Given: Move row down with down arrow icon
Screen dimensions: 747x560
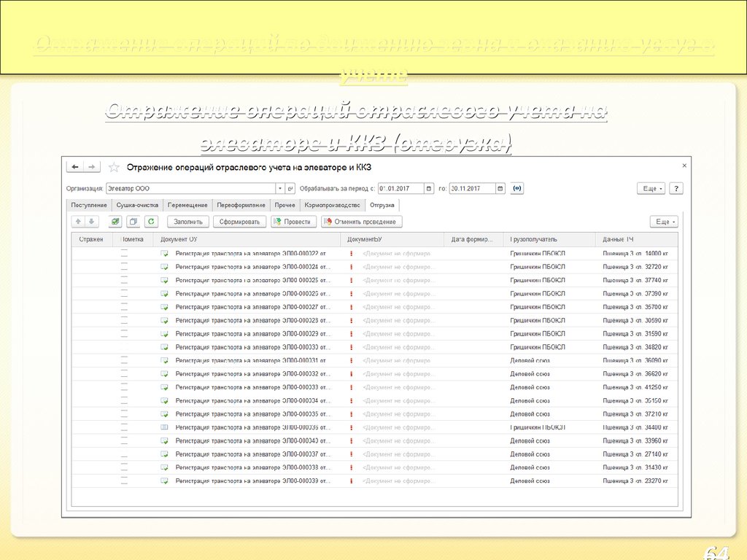Looking at the screenshot, I should point(90,222).
